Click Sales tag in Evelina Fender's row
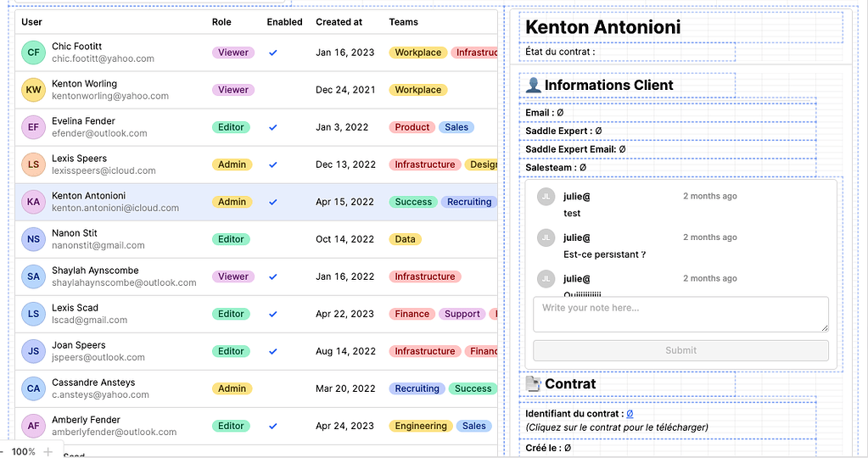This screenshot has width=868, height=458. coord(456,127)
